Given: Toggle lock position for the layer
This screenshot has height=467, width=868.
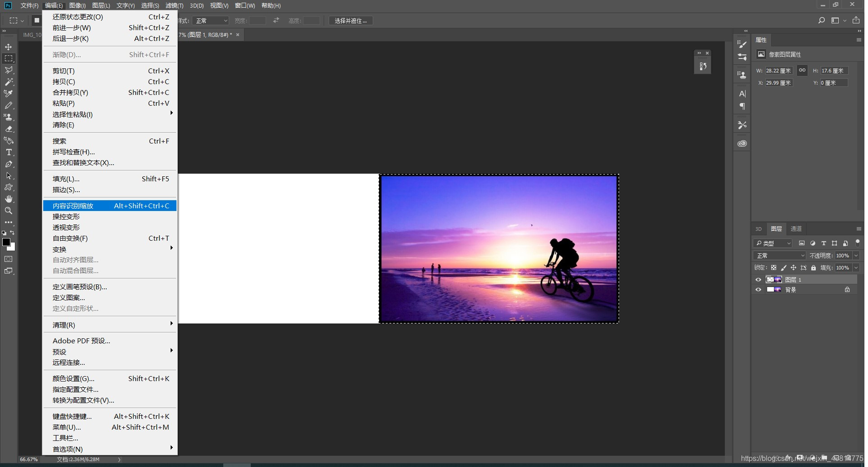Looking at the screenshot, I should [x=794, y=268].
